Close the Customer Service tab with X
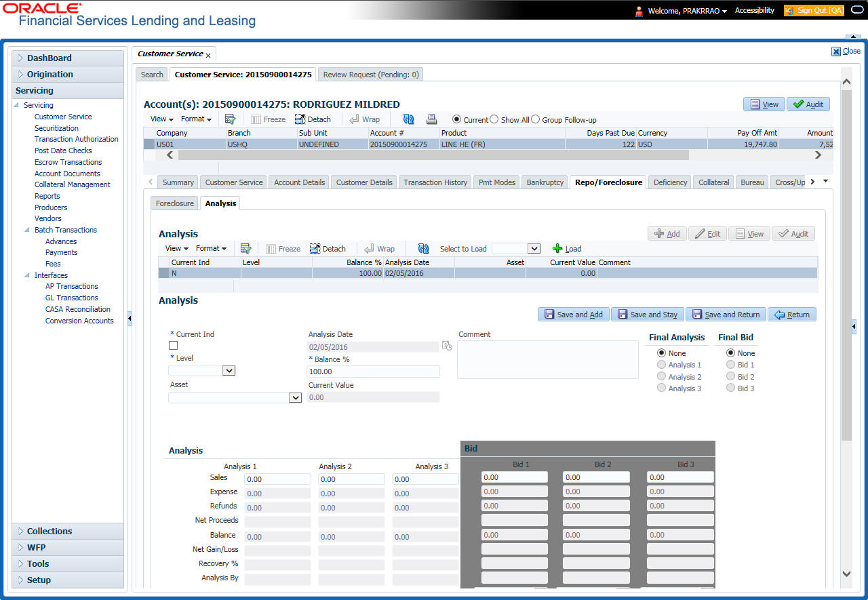Screen dimensions: 868x600 tap(208, 55)
